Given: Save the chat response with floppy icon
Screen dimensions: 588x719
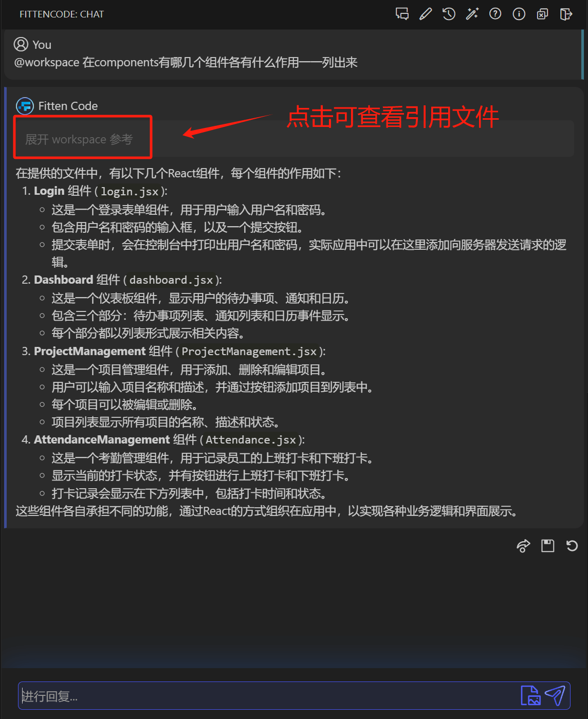Looking at the screenshot, I should (x=548, y=546).
